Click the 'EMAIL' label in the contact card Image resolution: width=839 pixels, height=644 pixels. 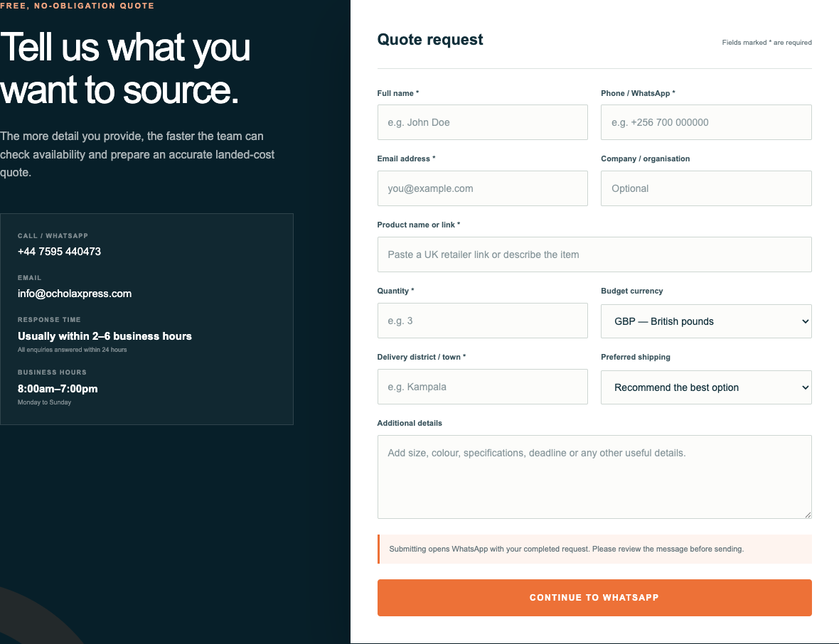[x=29, y=278]
